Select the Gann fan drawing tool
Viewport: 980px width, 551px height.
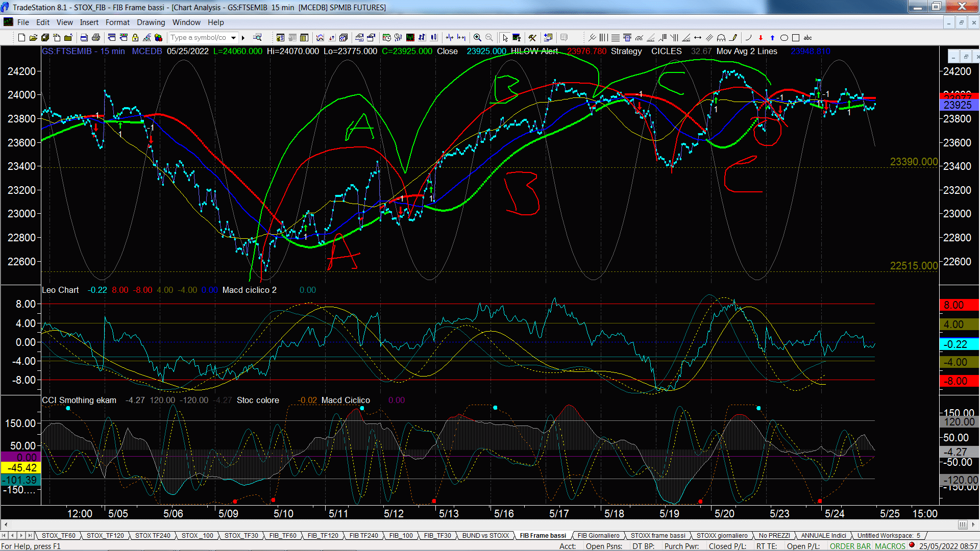[686, 38]
